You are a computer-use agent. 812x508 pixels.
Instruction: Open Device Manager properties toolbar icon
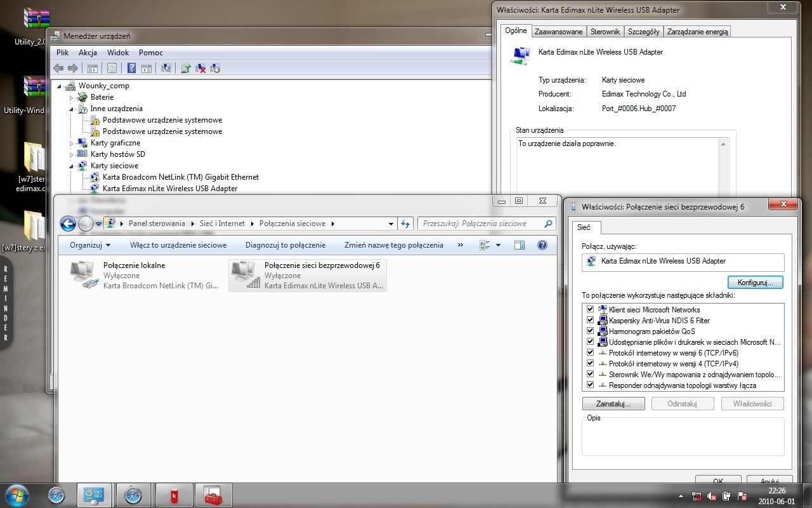coord(112,68)
